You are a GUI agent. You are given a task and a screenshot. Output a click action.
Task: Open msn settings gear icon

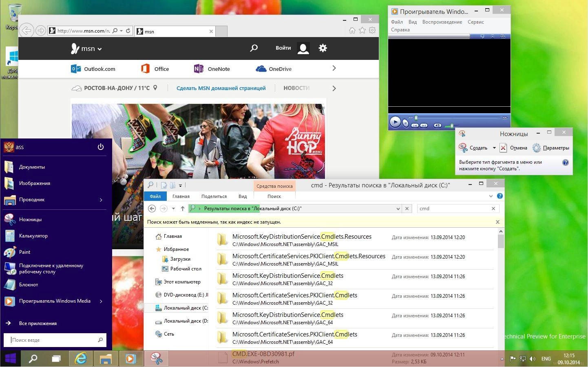coord(323,48)
